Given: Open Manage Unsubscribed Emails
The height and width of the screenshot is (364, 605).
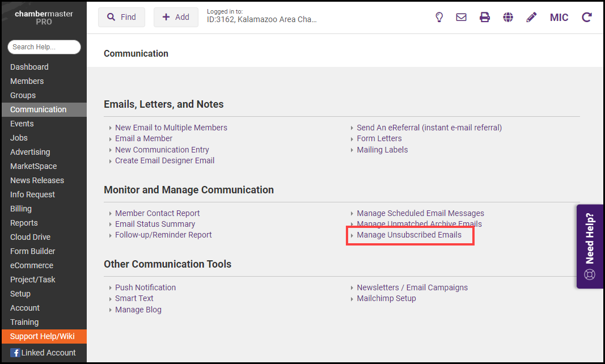Looking at the screenshot, I should (x=409, y=235).
